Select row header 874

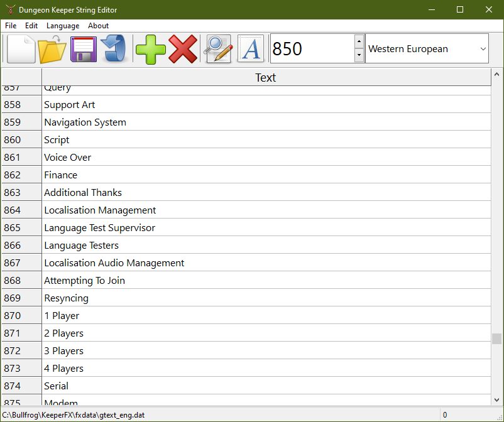[x=21, y=386]
